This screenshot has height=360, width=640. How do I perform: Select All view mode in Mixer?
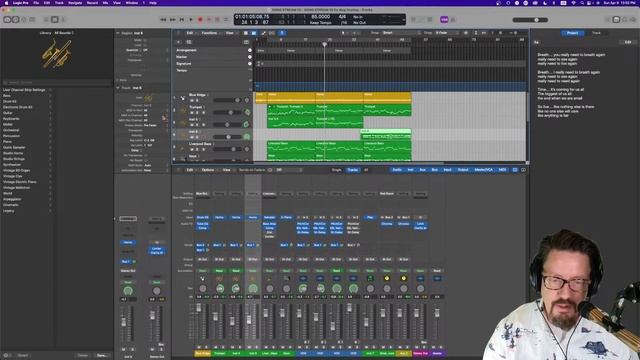tap(366, 170)
